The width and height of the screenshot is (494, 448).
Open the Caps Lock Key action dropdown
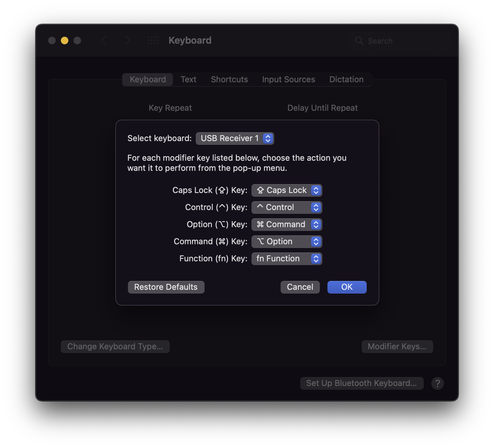tap(287, 190)
